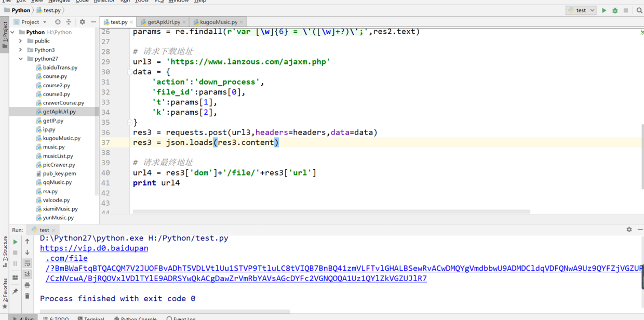The width and height of the screenshot is (644, 320).
Task: Open the 6: TODO bottom tab
Action: point(56,318)
